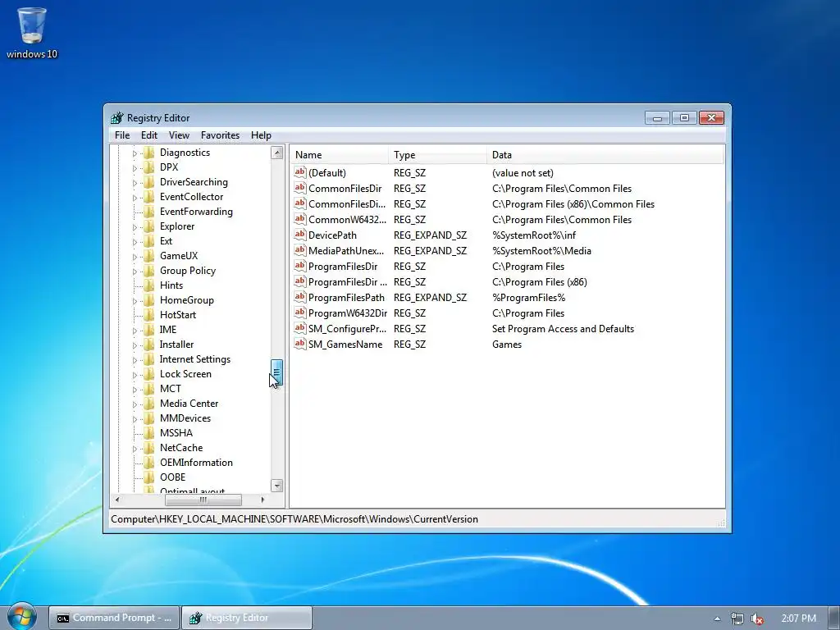
Task: Click the Hints folder icon
Action: tap(149, 285)
